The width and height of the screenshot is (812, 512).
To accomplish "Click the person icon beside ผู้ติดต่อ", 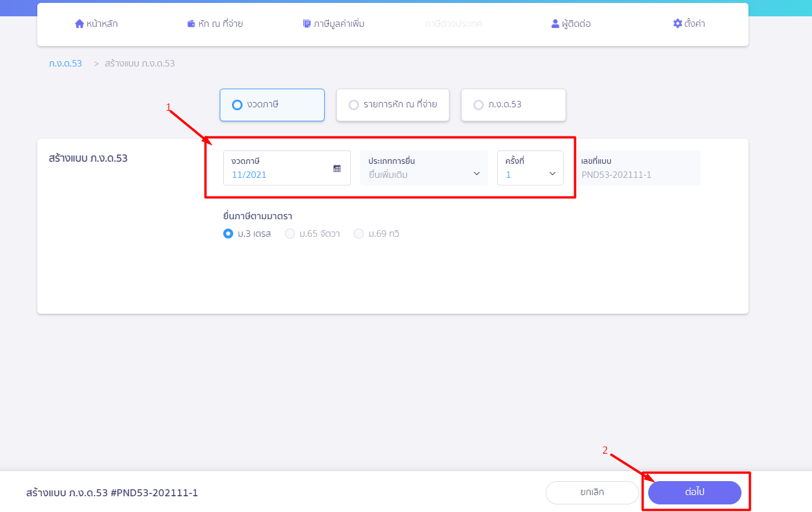I will pyautogui.click(x=555, y=24).
